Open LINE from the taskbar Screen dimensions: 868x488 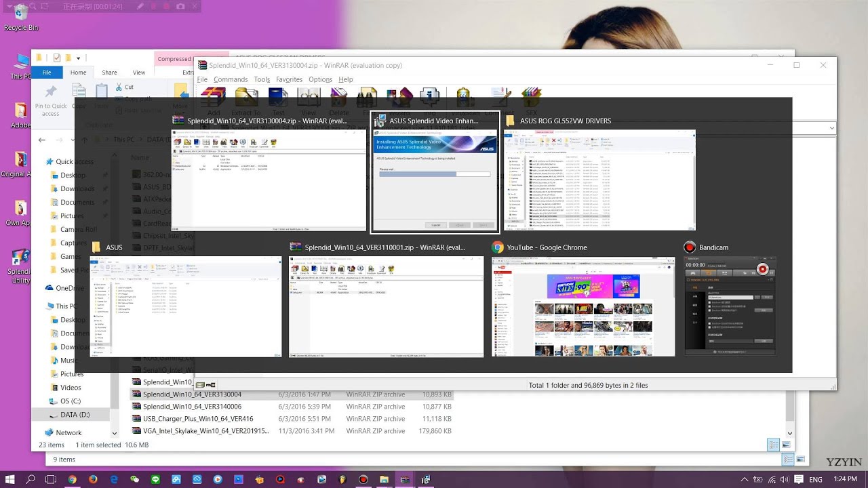point(155,479)
